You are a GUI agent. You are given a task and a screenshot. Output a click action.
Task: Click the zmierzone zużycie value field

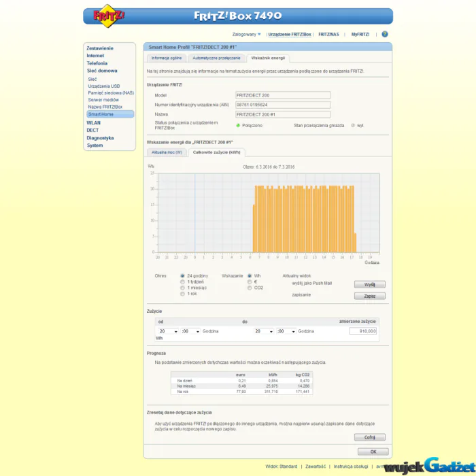pos(363,331)
